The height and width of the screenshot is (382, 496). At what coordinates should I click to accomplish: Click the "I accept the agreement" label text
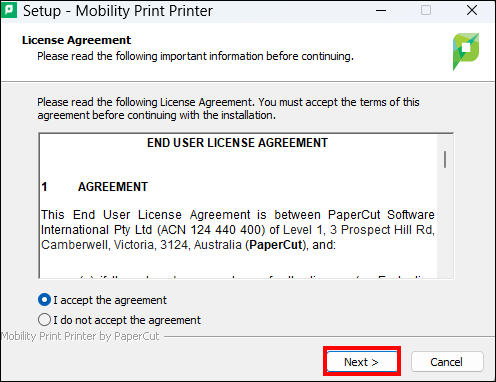pyautogui.click(x=110, y=300)
